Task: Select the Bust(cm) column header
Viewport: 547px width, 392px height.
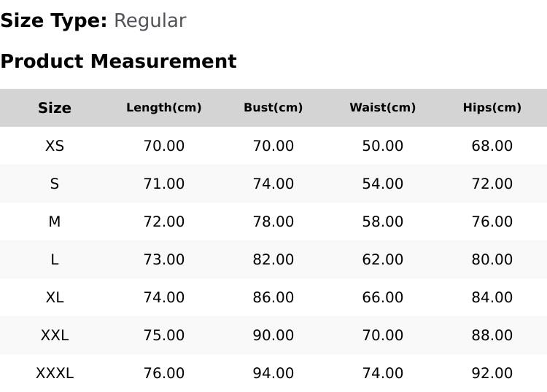Action: 273,107
